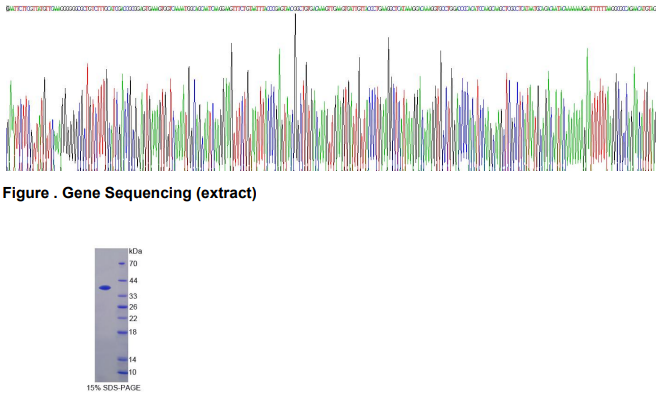The image size is (661, 398).
Task: Click the sample protein band on the gel
Action: pyautogui.click(x=105, y=288)
